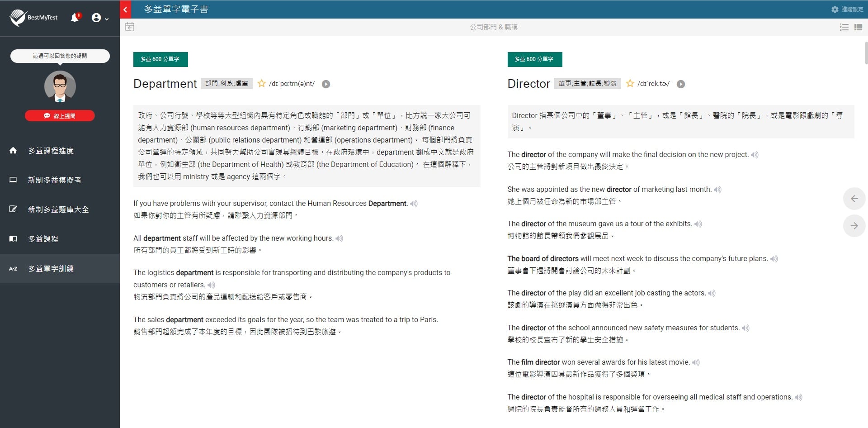Open 新制多益題庫大全 in sidebar

point(60,209)
